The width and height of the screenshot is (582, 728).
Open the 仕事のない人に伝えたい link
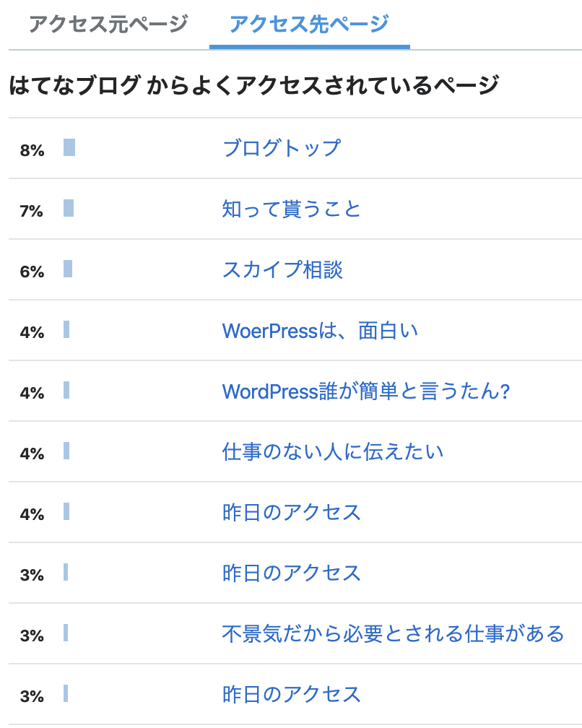tap(333, 452)
